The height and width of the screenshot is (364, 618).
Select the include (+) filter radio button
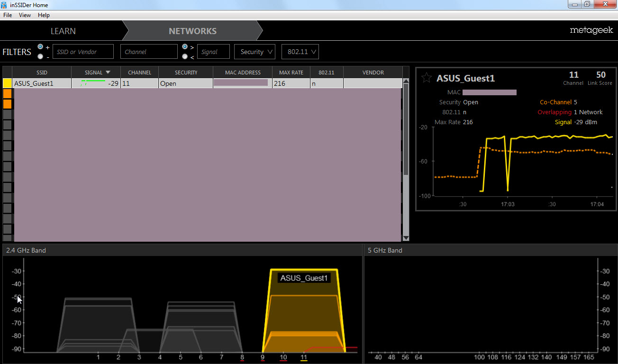tap(40, 47)
